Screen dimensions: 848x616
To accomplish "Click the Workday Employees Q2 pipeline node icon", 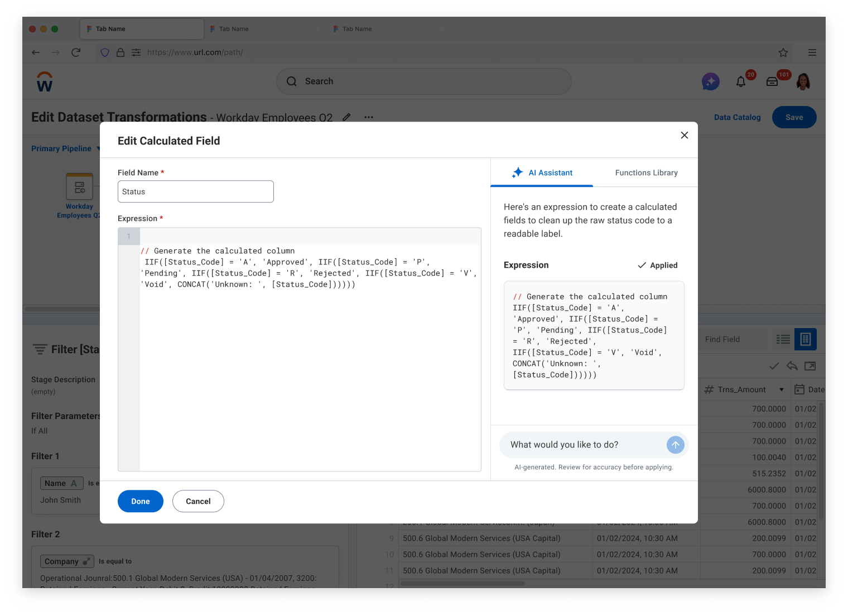I will (x=79, y=186).
